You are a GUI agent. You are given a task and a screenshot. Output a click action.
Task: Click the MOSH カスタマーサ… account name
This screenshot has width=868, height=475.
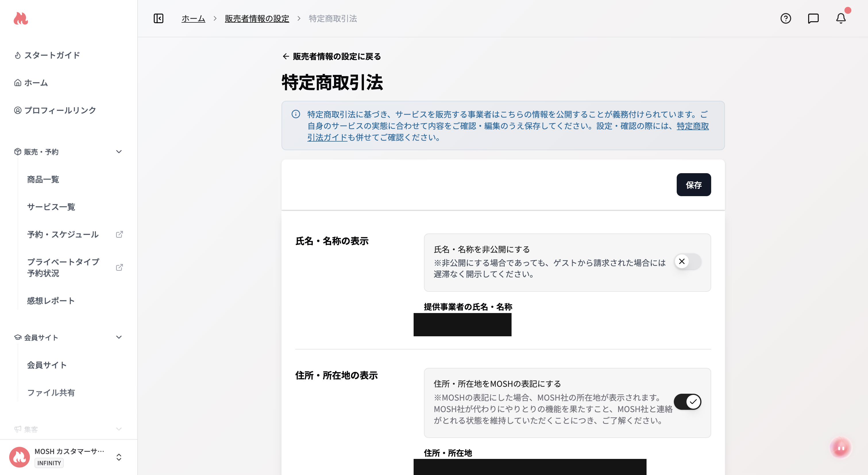click(70, 451)
